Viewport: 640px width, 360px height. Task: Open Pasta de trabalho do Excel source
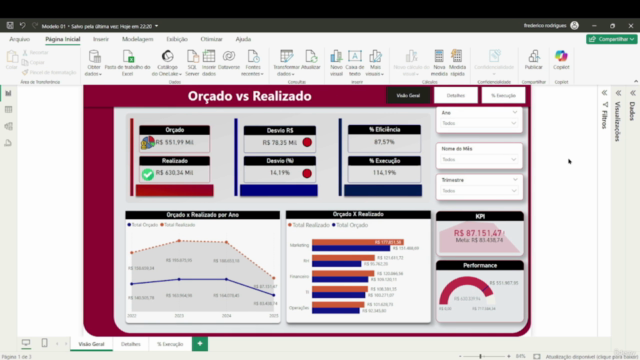click(127, 62)
